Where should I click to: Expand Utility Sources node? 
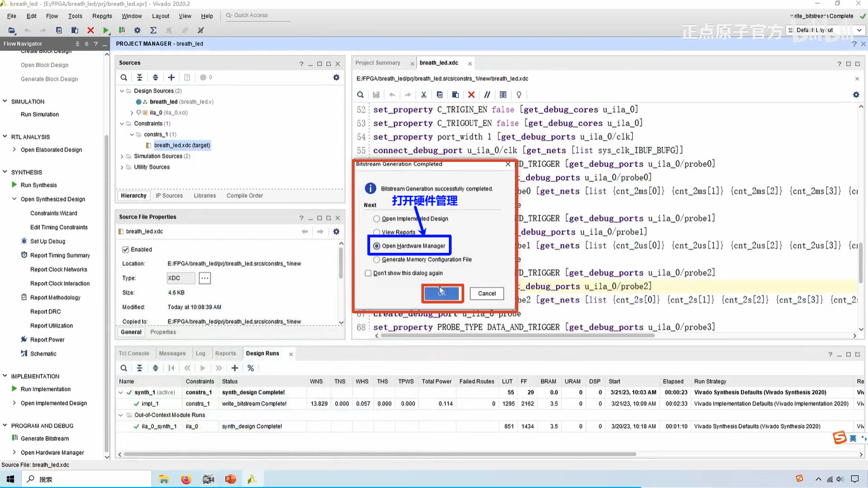click(122, 167)
